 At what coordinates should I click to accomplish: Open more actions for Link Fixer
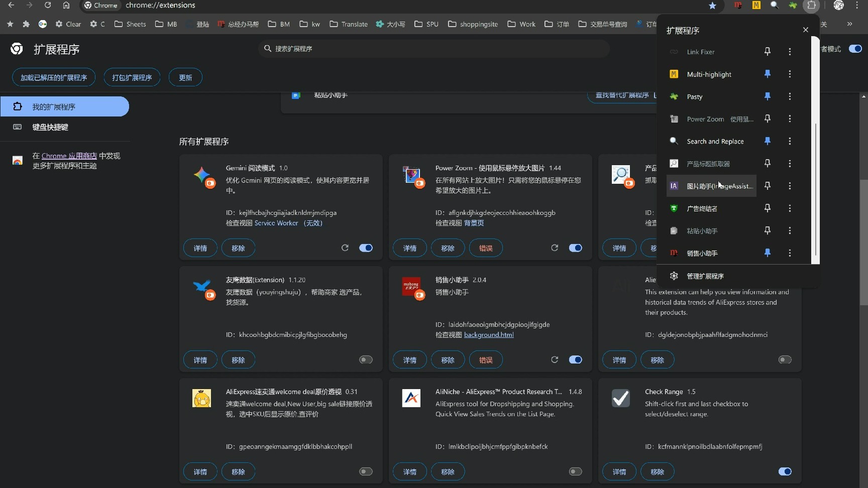790,51
